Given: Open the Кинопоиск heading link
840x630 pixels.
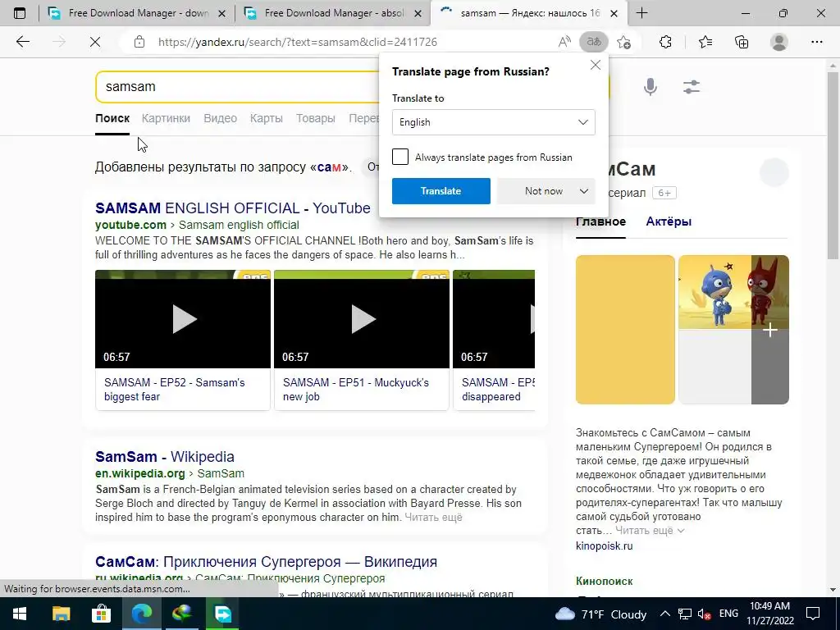Looking at the screenshot, I should [605, 581].
